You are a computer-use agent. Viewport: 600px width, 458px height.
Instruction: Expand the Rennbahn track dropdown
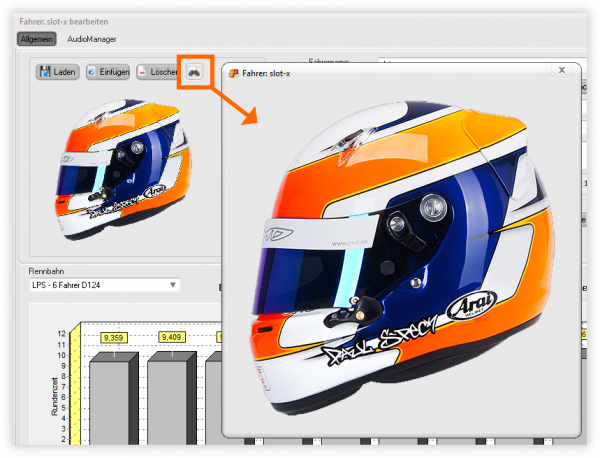click(173, 286)
